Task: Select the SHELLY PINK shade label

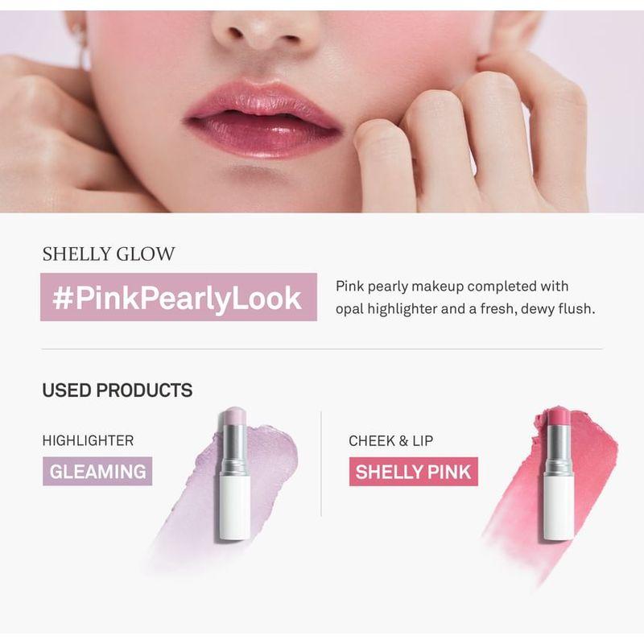Action: tap(414, 472)
